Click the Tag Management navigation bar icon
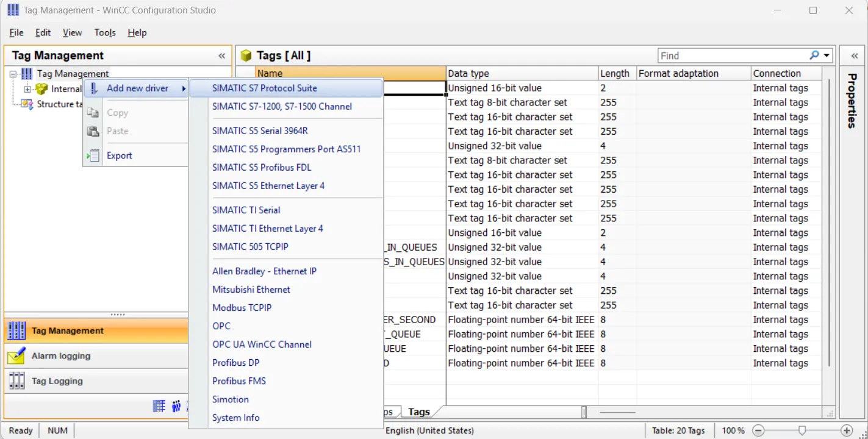The height and width of the screenshot is (439, 868). coord(17,330)
